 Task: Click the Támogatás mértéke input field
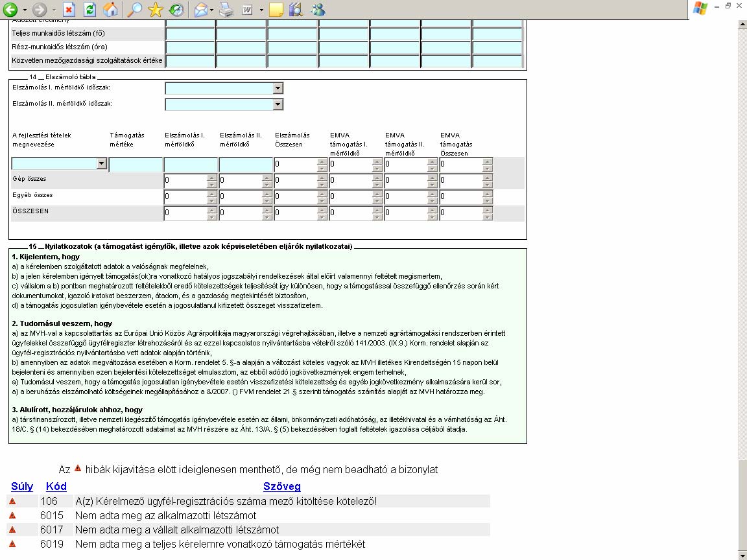(136, 165)
